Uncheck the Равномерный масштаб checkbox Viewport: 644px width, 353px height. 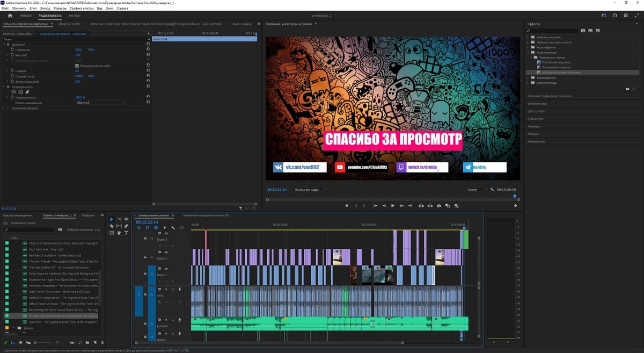pos(77,66)
